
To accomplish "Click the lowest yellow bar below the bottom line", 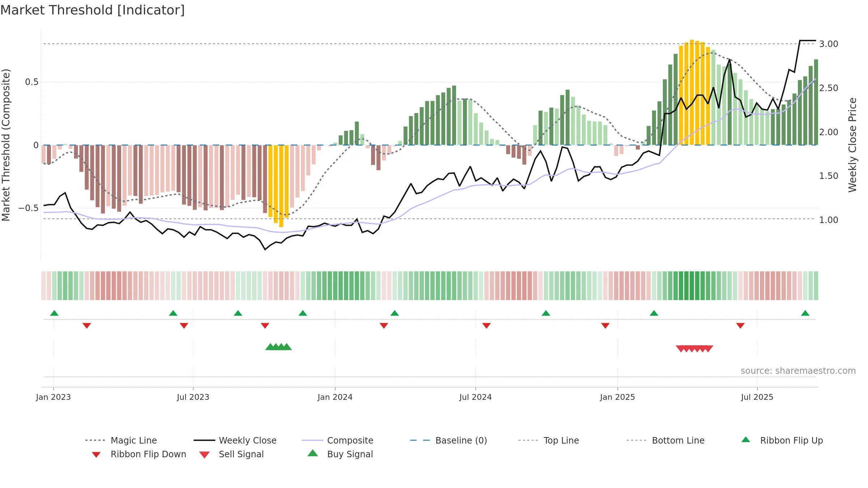I will tap(281, 186).
